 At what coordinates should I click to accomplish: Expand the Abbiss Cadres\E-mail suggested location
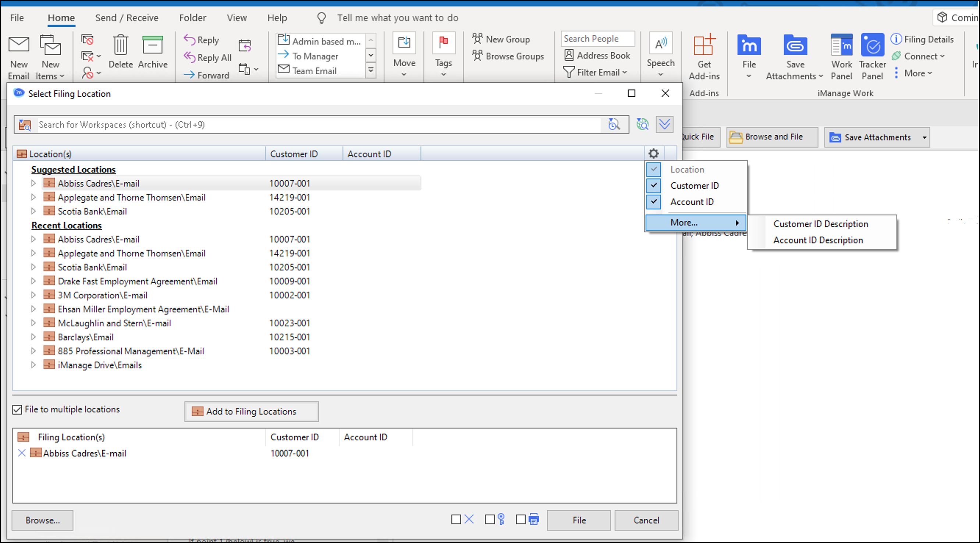tap(33, 183)
